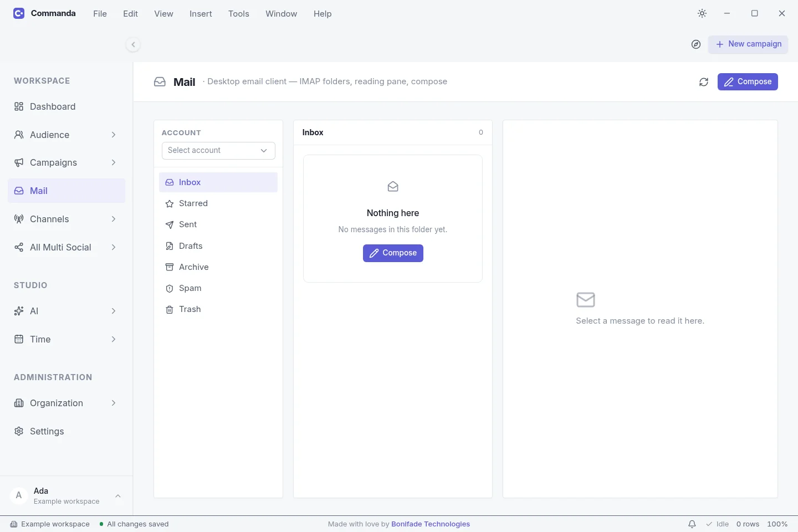Click the Commanda app logo
The width and height of the screenshot is (798, 532).
coord(19,13)
